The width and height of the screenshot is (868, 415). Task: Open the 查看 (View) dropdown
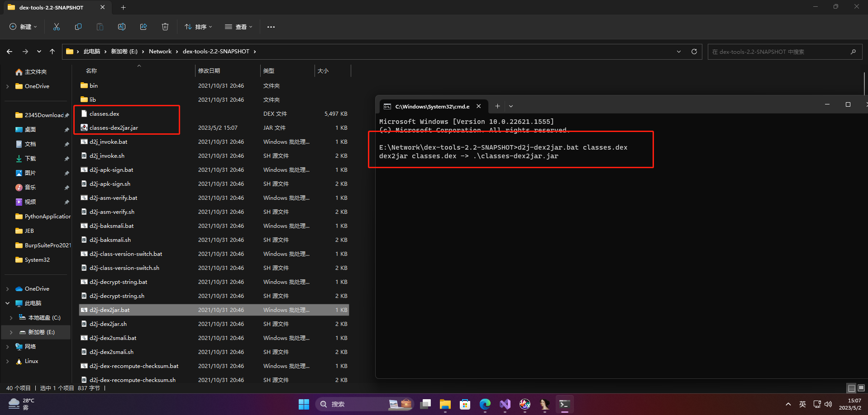[x=238, y=27]
